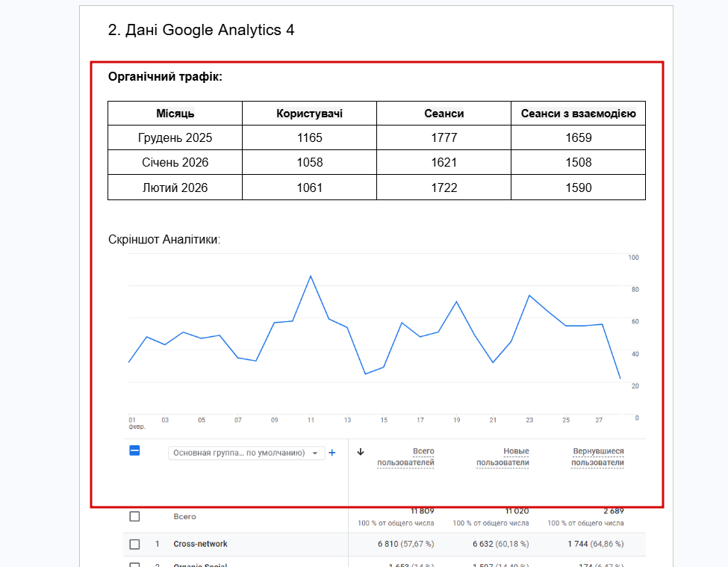The image size is (728, 567).
Task: Click the Cross-network channel name
Action: pyautogui.click(x=201, y=544)
